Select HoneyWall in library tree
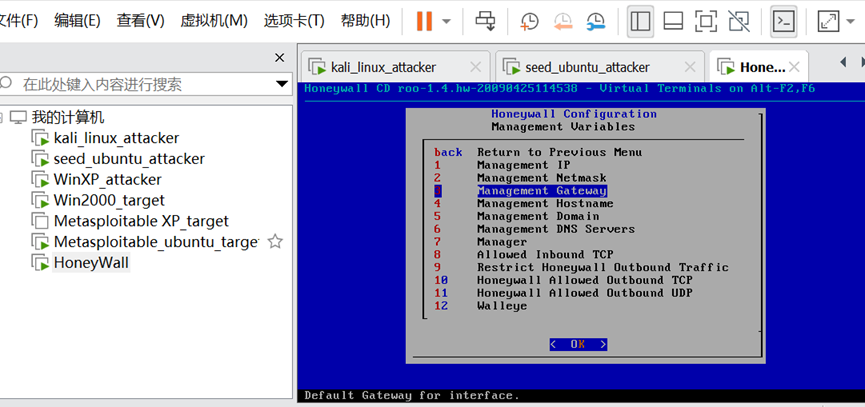Image resolution: width=865 pixels, height=407 pixels. tap(92, 263)
